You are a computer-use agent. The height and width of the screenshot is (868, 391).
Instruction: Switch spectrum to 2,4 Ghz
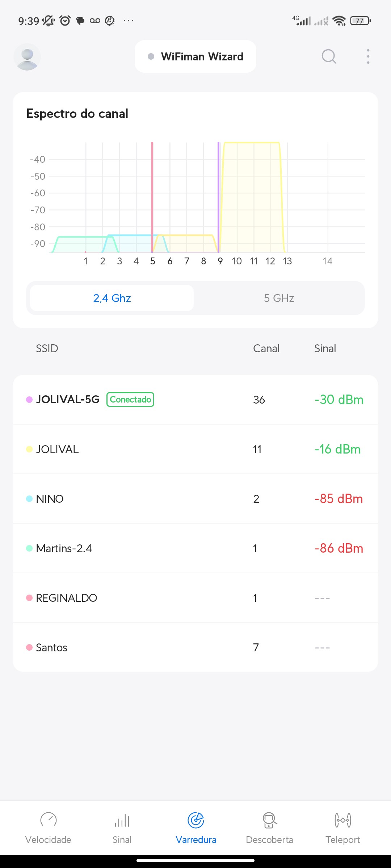[112, 298]
